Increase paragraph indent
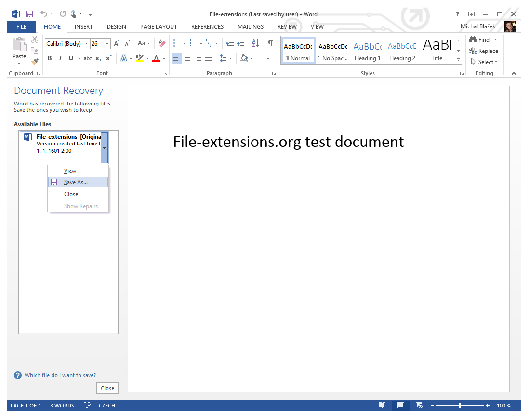This screenshot has width=530, height=420. (240, 43)
